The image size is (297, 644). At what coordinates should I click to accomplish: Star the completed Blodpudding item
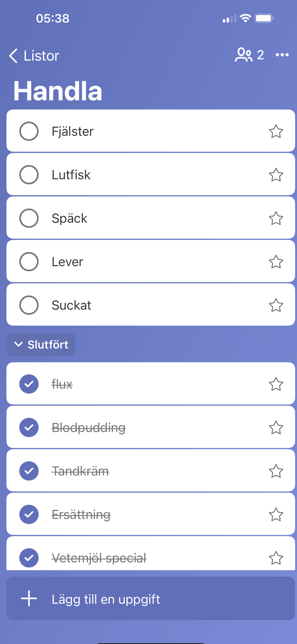[x=276, y=427]
